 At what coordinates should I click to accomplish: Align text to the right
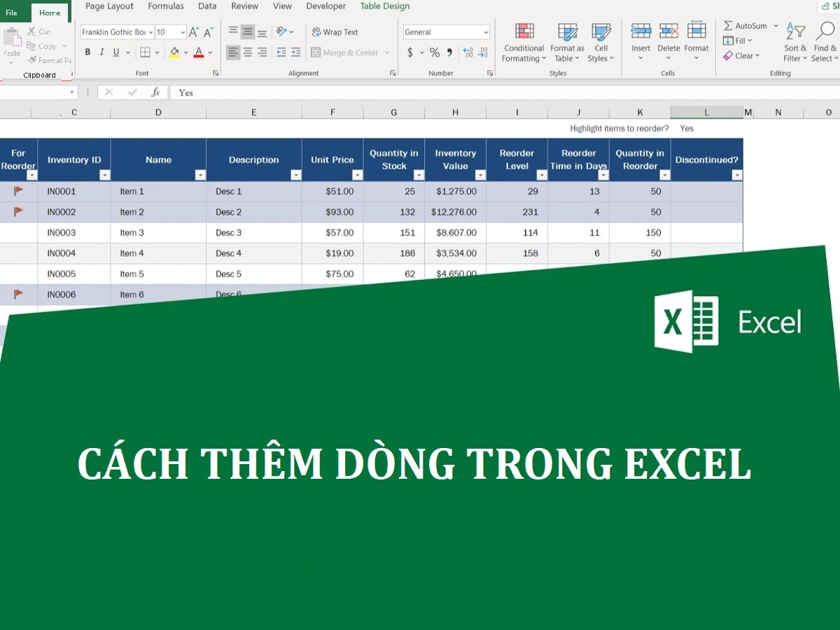tap(262, 52)
